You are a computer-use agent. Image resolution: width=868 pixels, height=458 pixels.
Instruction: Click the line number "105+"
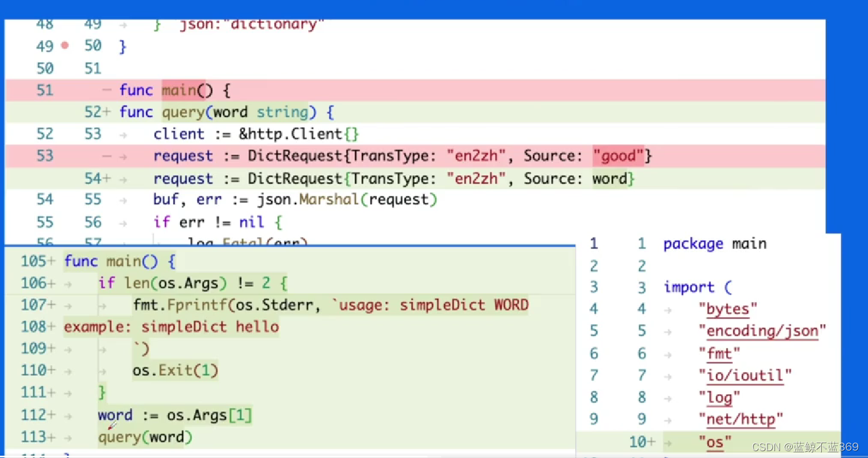38,261
